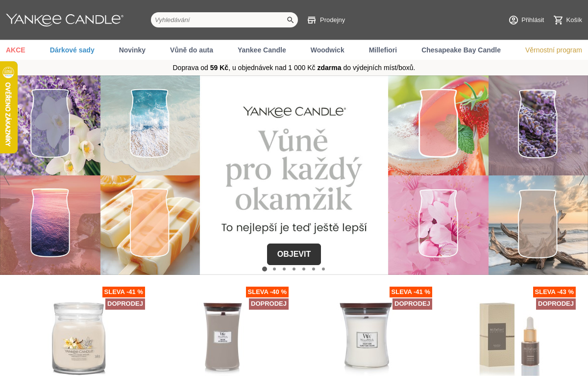Expand the Vůně do auta menu
The height and width of the screenshot is (392, 588).
pyautogui.click(x=192, y=50)
